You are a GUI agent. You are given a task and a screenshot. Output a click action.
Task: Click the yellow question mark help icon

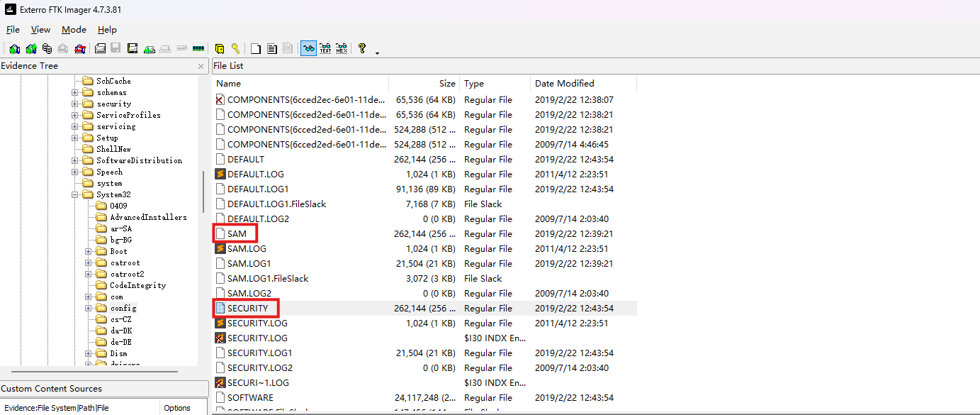362,48
